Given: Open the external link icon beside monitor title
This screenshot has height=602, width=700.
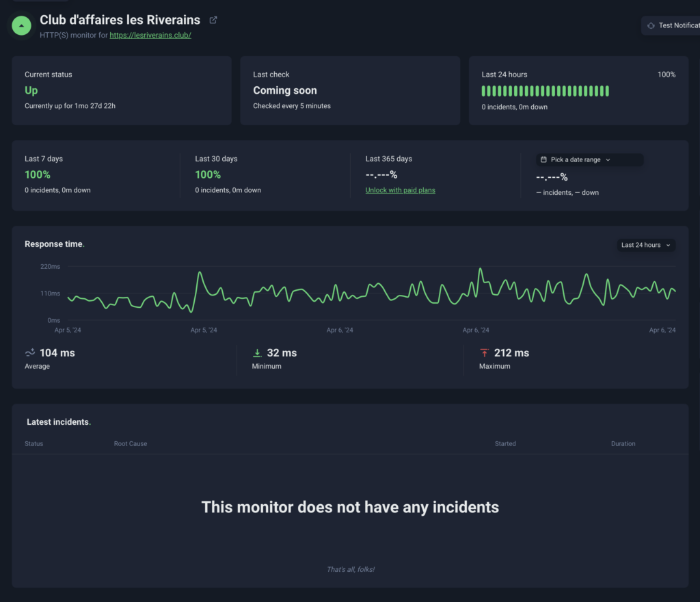Looking at the screenshot, I should [213, 21].
